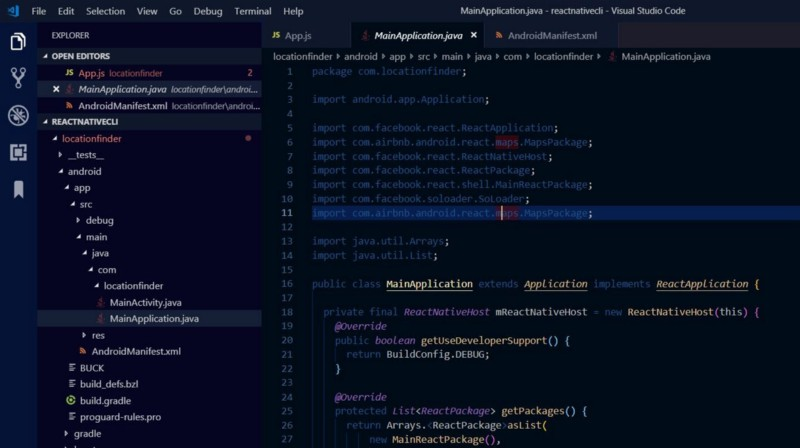Open proguard-rules.pro in the explorer
Viewport: 800px width, 448px height.
(x=120, y=416)
